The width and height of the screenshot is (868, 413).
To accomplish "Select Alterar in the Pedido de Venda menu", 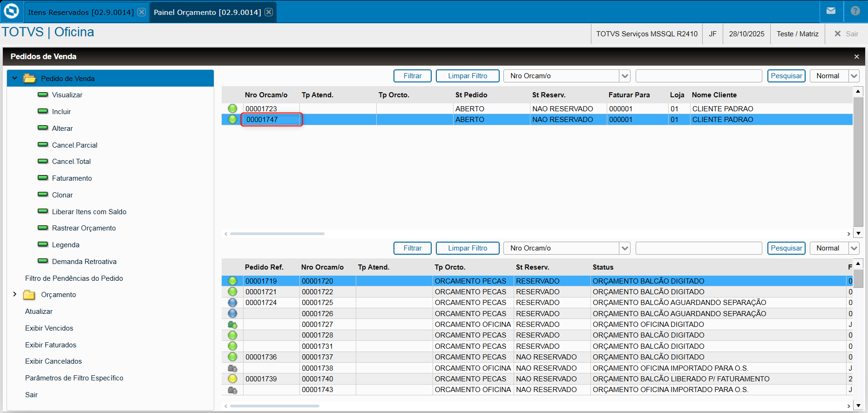I will (x=62, y=129).
